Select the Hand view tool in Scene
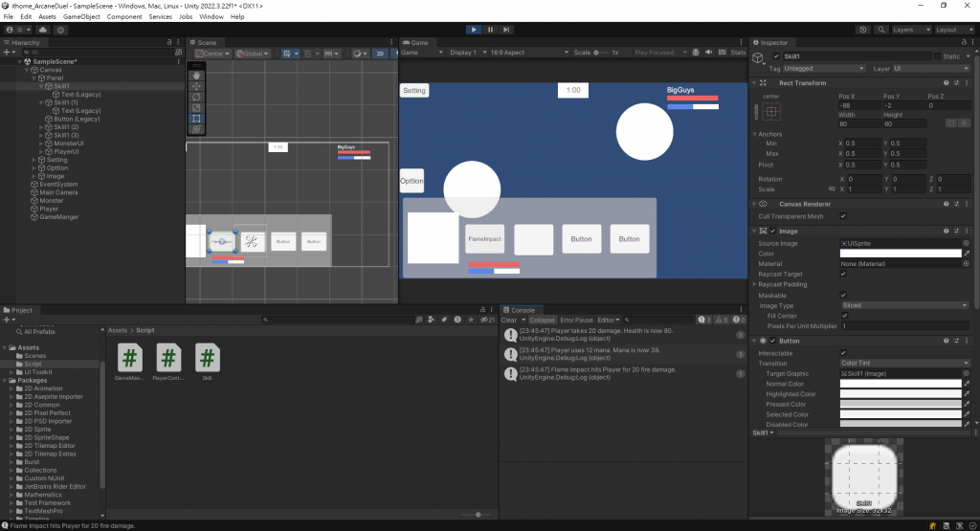This screenshot has height=531, width=980. point(197,75)
